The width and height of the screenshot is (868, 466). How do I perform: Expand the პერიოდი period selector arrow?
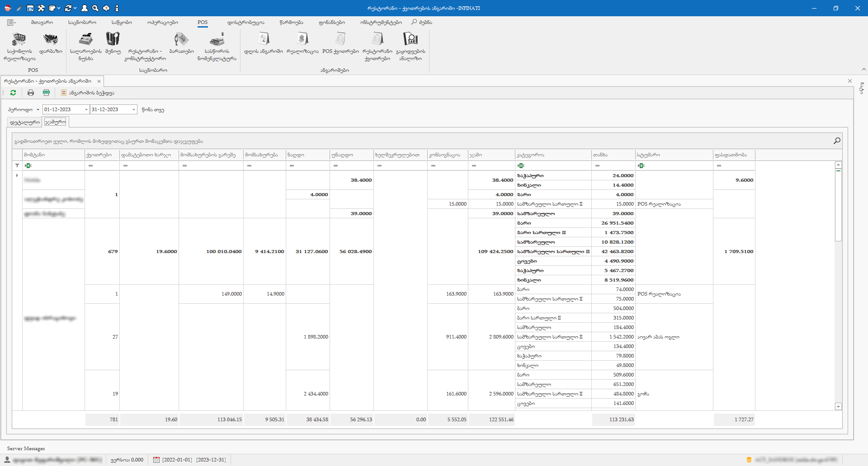pos(38,110)
